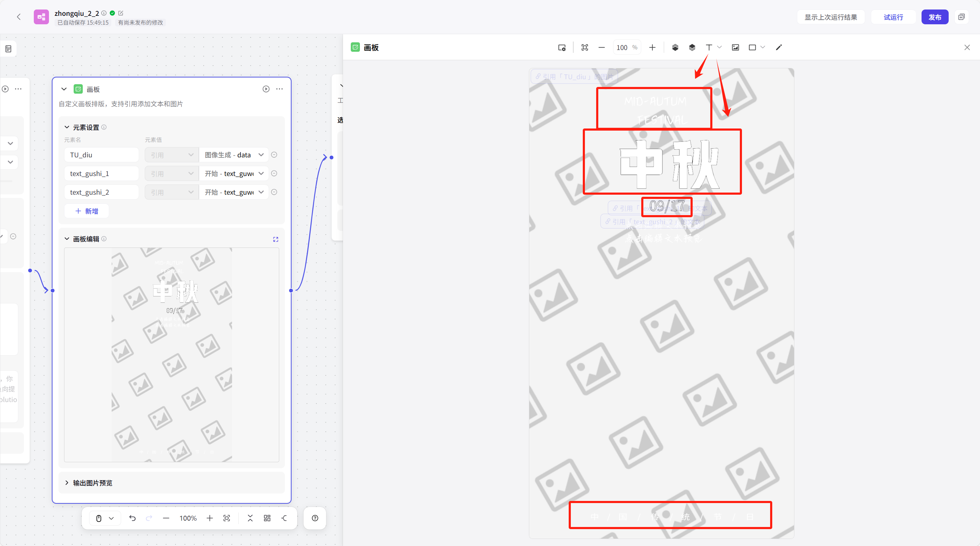
Task: Add a new element with 新增
Action: [x=87, y=211]
